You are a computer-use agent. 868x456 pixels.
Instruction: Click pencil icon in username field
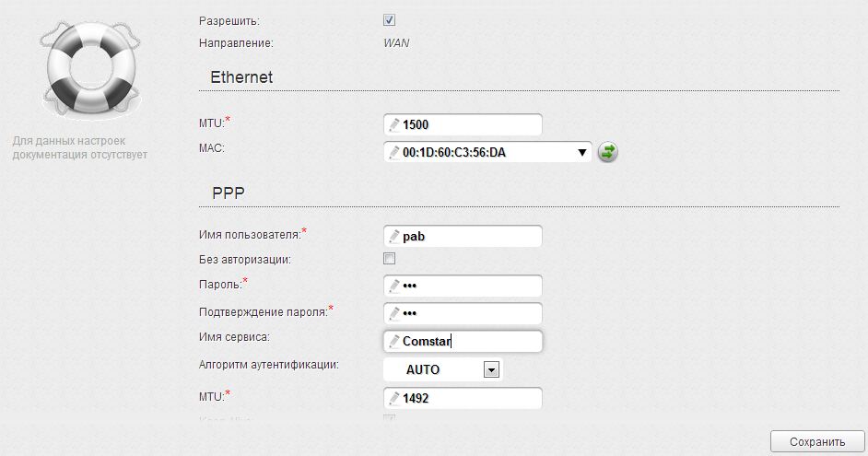point(394,236)
